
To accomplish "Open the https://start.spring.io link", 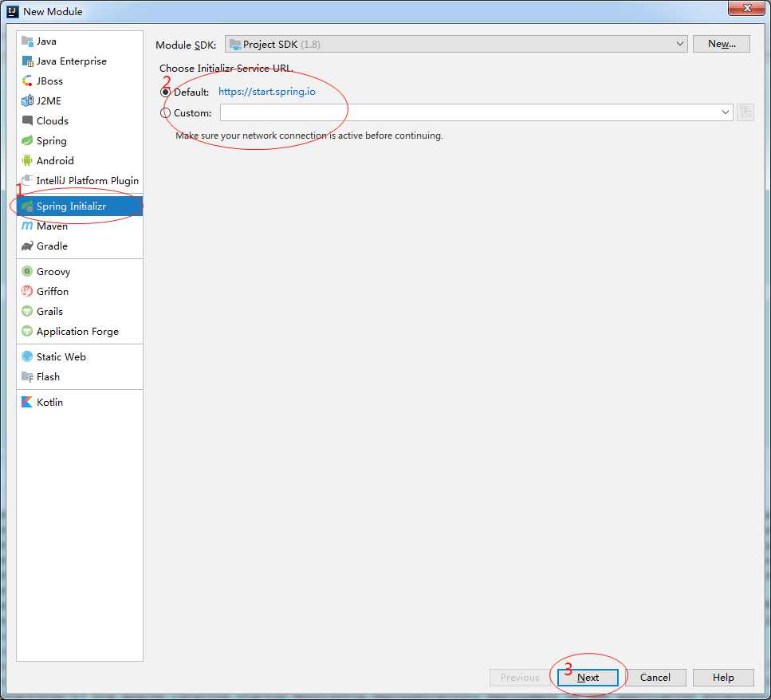I will [267, 92].
